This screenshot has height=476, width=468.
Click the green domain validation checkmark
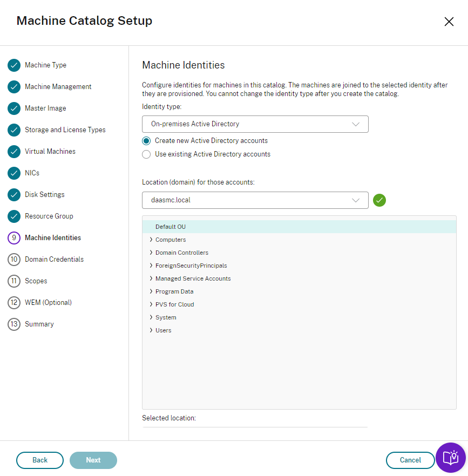379,200
